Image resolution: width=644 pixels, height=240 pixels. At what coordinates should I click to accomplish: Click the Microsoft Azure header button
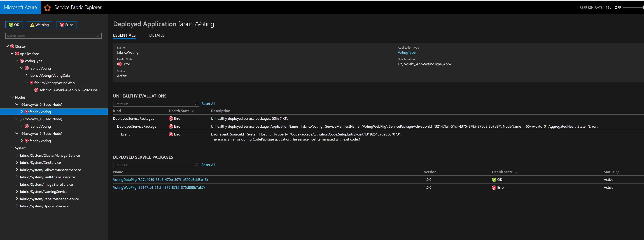click(20, 7)
